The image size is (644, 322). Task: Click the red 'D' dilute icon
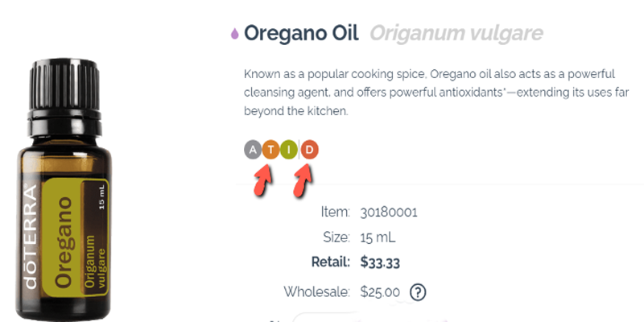[x=311, y=149]
